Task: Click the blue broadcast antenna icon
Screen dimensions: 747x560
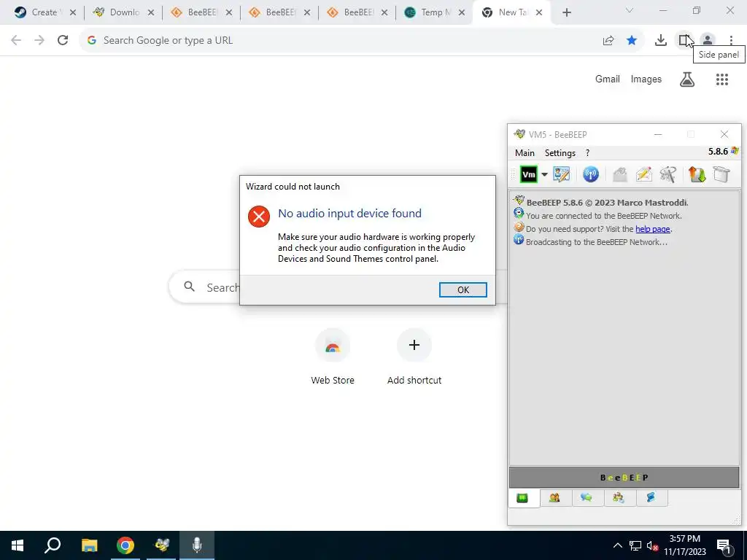Action: click(590, 174)
